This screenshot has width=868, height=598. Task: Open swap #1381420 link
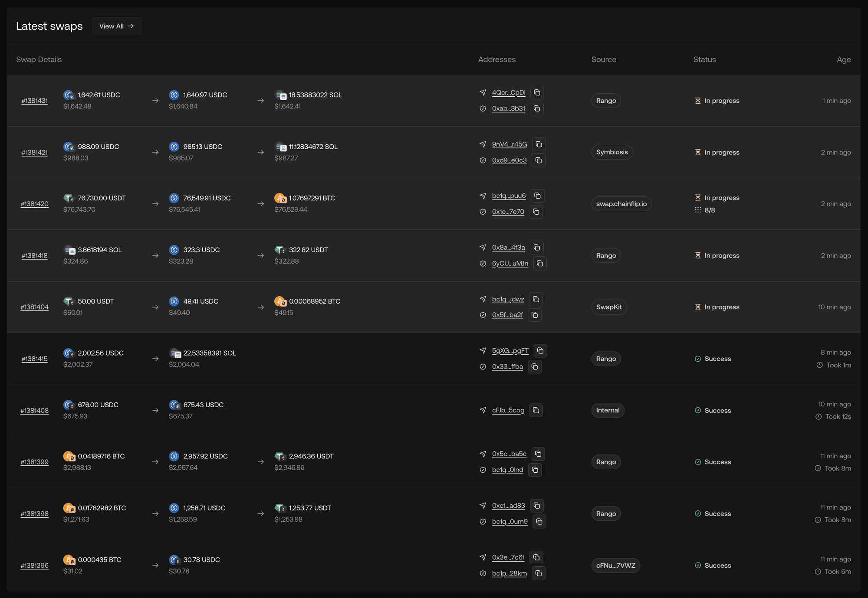[35, 204]
